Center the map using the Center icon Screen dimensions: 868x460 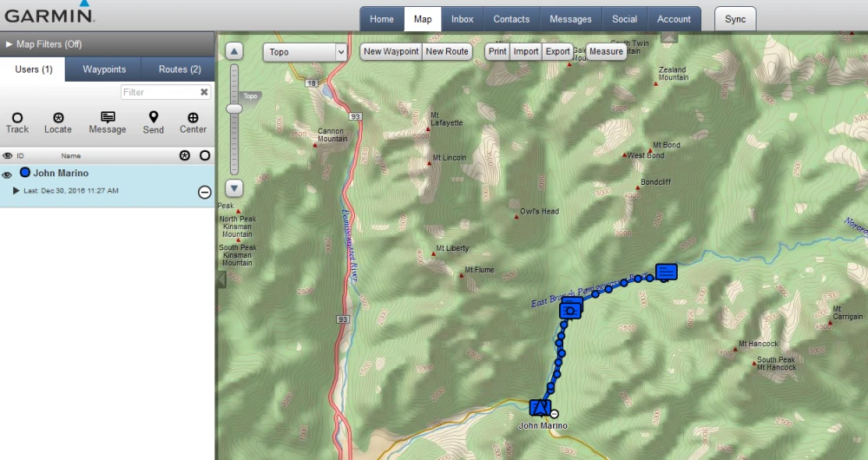click(x=193, y=118)
